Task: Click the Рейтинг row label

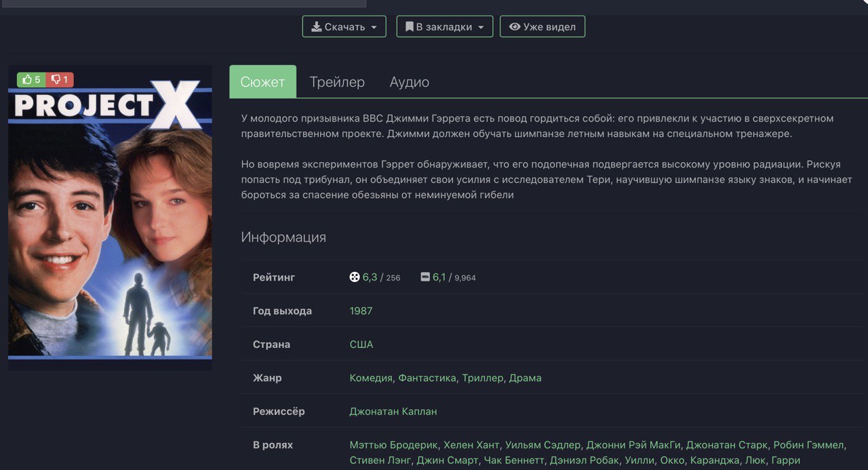Action: [274, 277]
